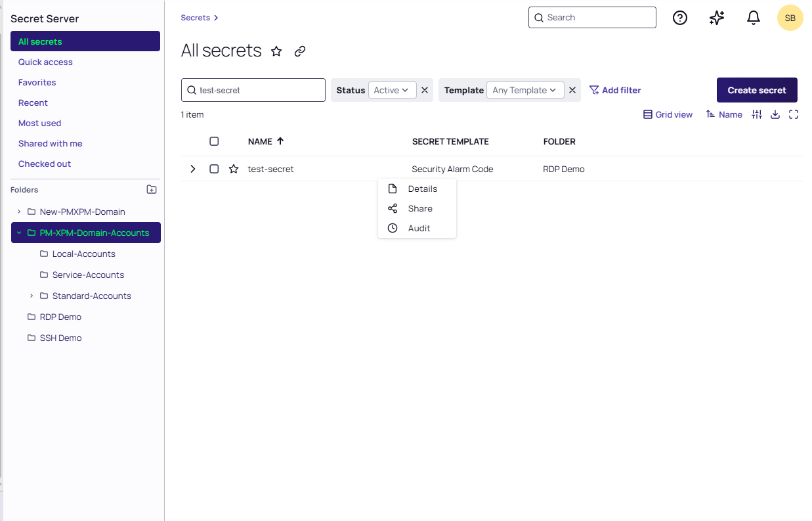The width and height of the screenshot is (812, 521).
Task: Open the notifications bell
Action: [x=754, y=18]
